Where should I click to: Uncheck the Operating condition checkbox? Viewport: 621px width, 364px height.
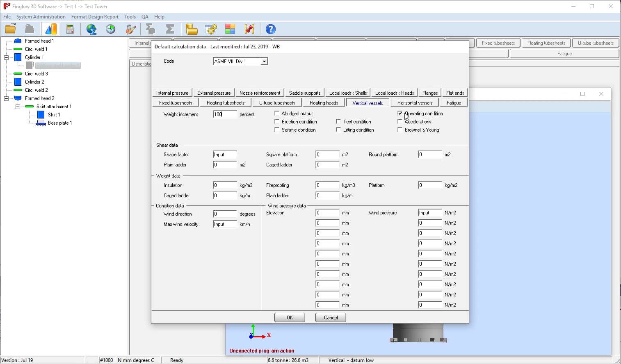pos(400,114)
